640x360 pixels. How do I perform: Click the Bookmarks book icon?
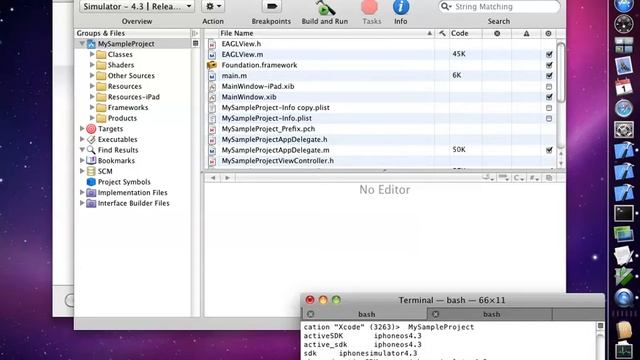[x=91, y=160]
